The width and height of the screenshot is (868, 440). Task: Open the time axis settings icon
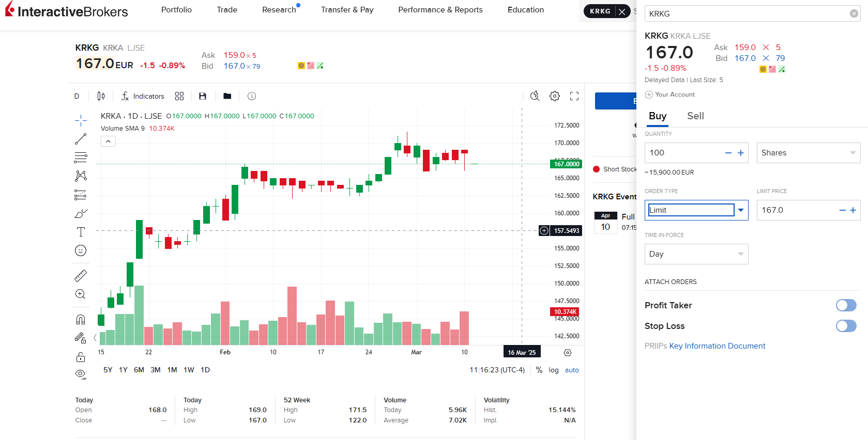click(568, 353)
